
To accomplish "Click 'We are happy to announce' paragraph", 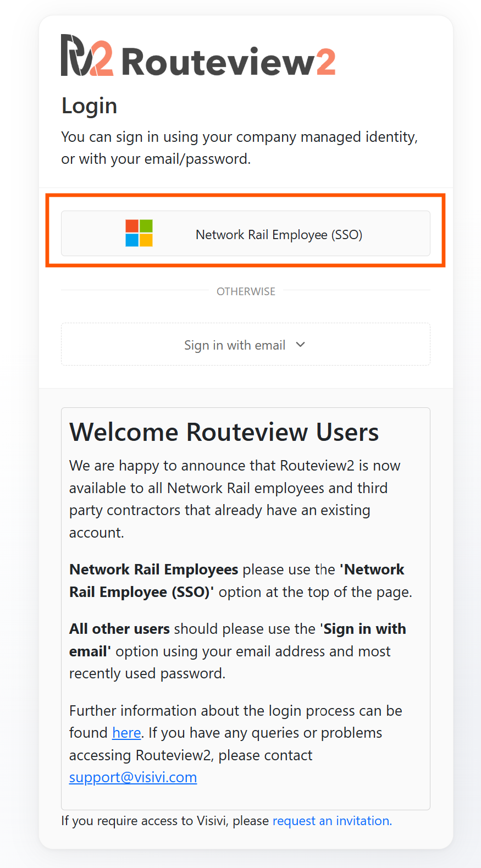I will point(235,499).
